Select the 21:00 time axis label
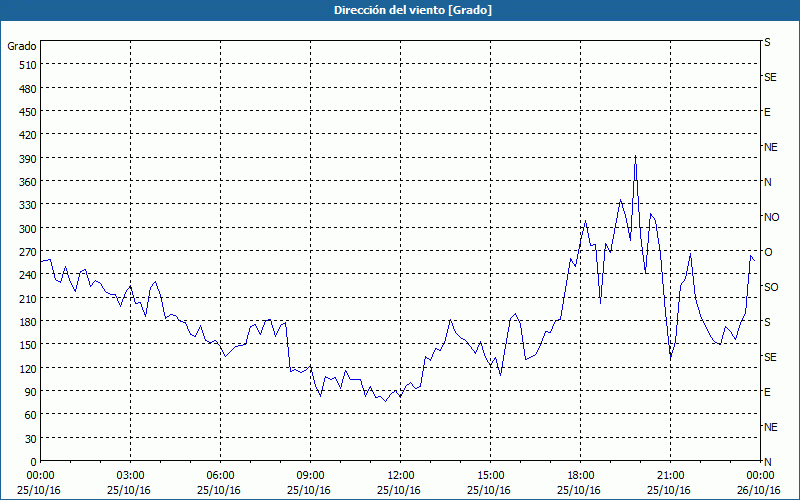This screenshot has width=800, height=500. pos(670,476)
